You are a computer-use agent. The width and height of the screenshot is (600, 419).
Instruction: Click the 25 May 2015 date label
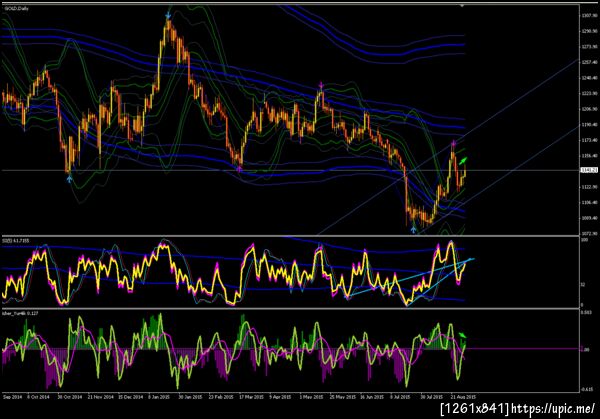pos(342,397)
